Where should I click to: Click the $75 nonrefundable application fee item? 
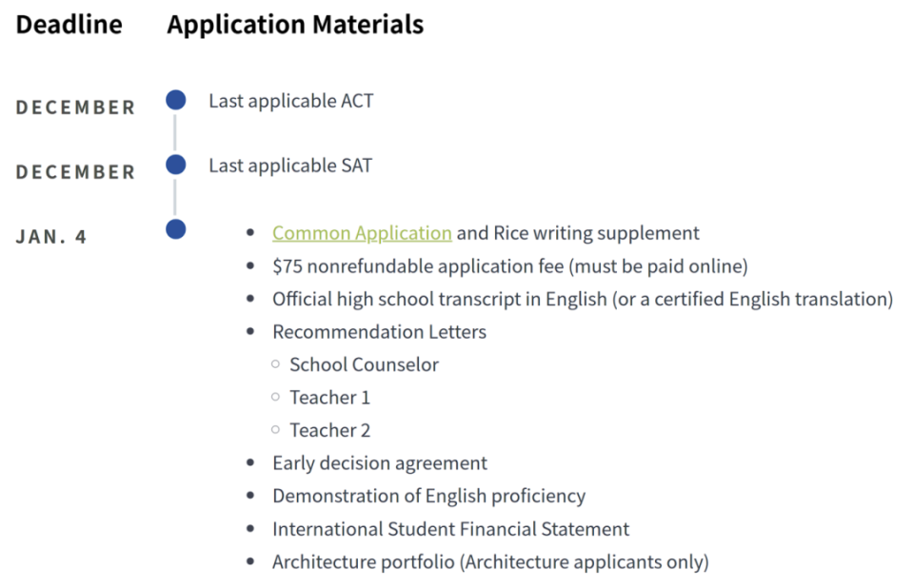509,266
